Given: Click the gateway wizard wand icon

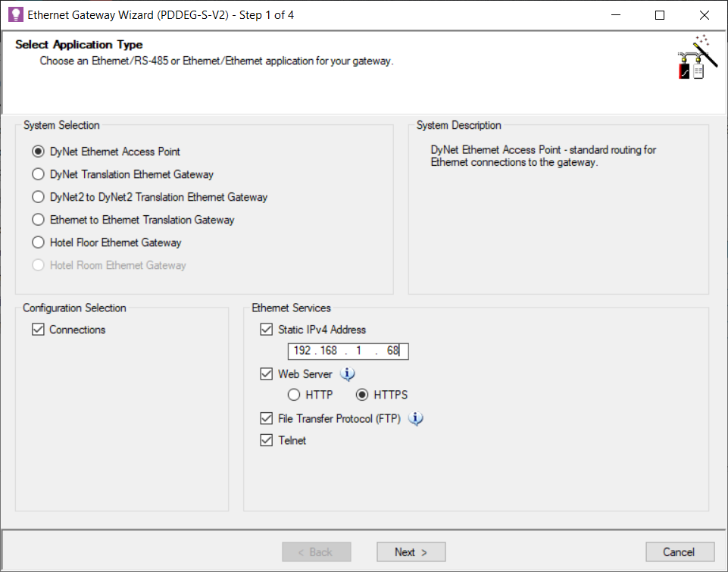Looking at the screenshot, I should click(692, 58).
